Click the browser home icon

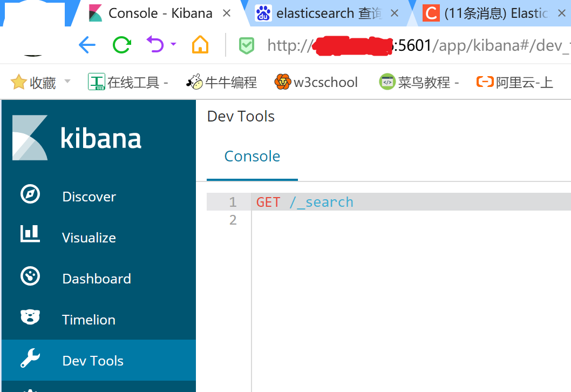[200, 44]
